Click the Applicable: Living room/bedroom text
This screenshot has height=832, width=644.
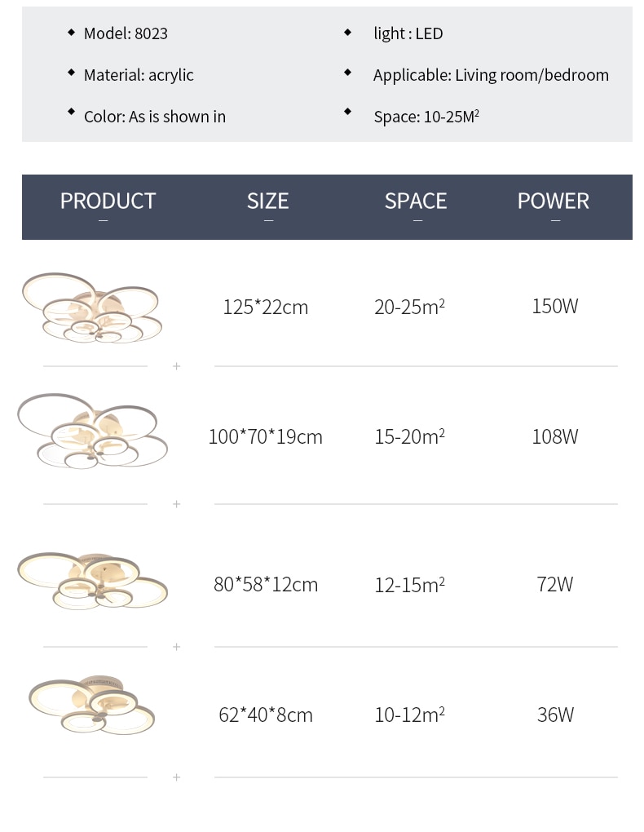tap(491, 75)
